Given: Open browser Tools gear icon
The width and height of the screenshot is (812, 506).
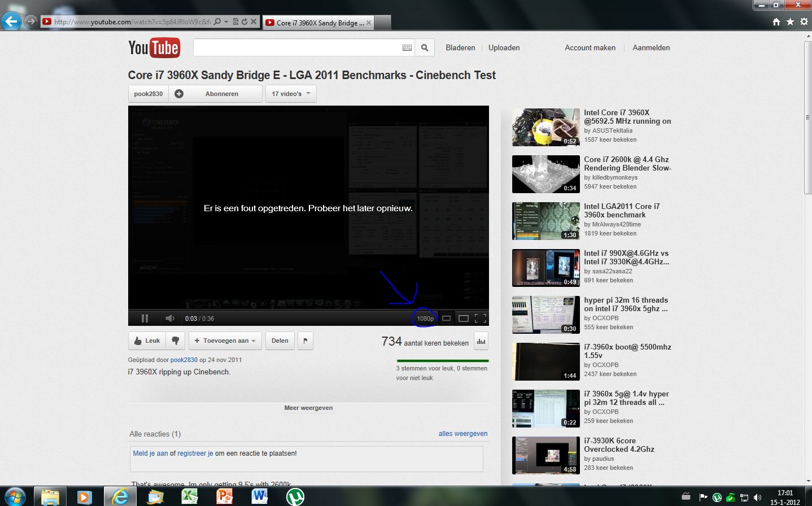Looking at the screenshot, I should coord(804,22).
